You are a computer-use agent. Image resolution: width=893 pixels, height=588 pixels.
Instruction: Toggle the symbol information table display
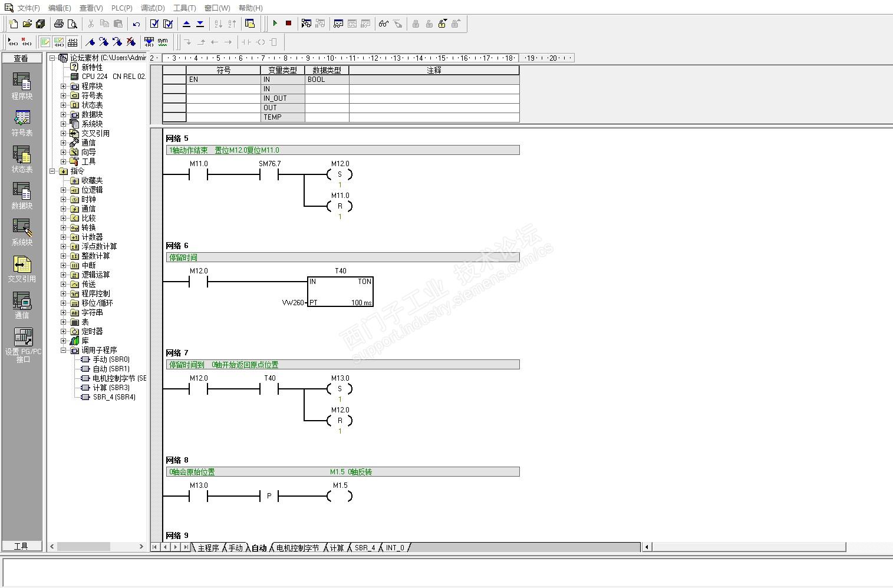[x=73, y=42]
